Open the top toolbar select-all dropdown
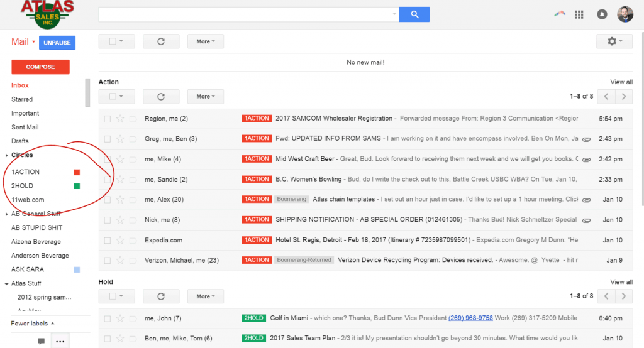Viewport: 644px width, 348px height. [x=116, y=41]
